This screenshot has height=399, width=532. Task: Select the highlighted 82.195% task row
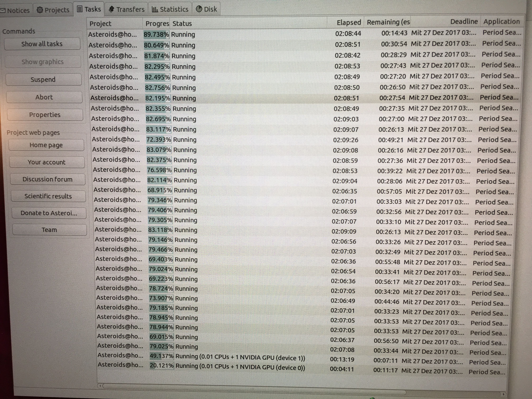click(x=305, y=98)
